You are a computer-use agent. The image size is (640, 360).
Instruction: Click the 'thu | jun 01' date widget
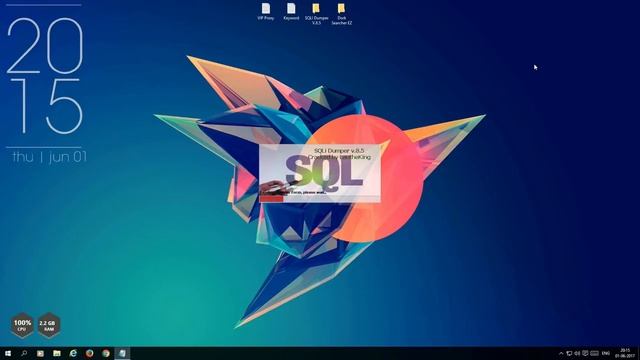click(x=50, y=157)
